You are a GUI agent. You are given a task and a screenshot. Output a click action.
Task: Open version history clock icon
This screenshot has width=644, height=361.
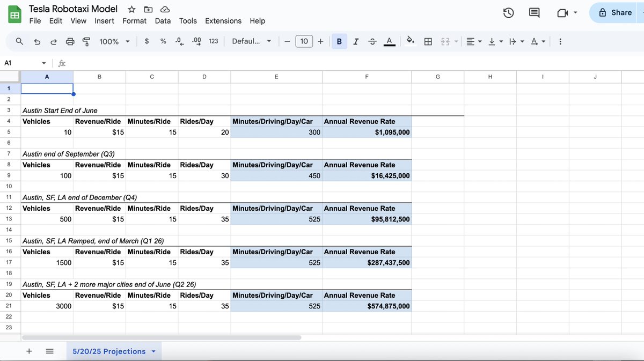(x=509, y=13)
